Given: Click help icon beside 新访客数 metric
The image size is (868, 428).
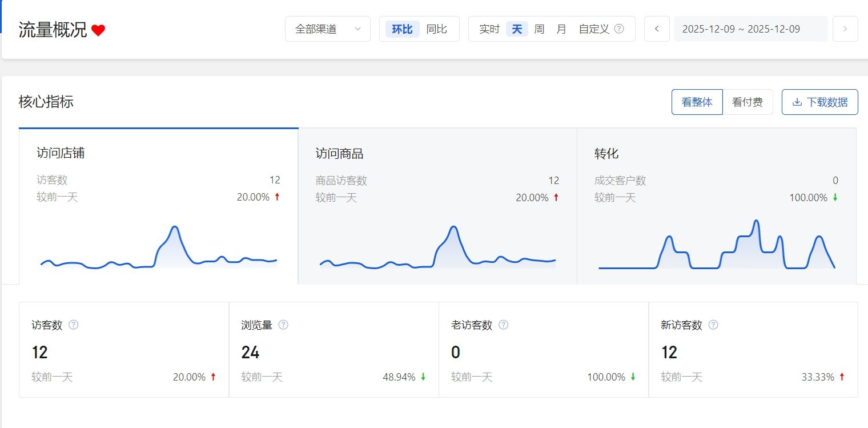Looking at the screenshot, I should (x=713, y=325).
